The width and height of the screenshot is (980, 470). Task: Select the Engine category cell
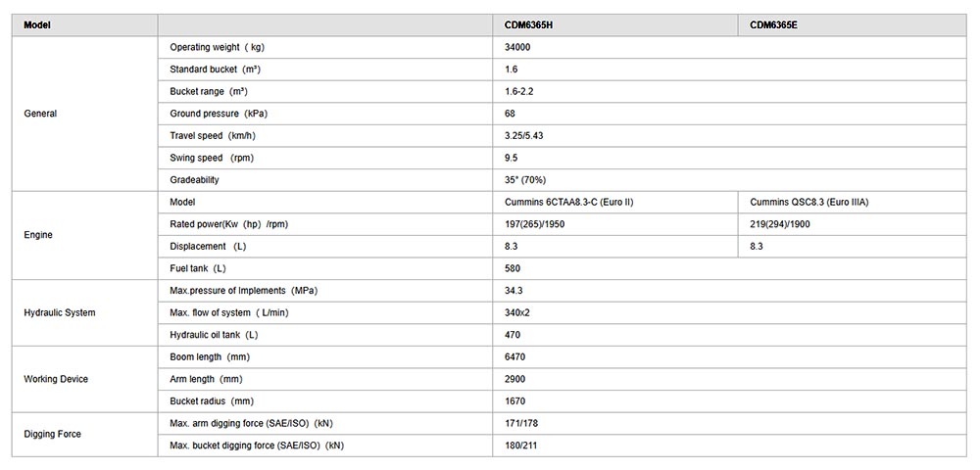pyautogui.click(x=38, y=235)
